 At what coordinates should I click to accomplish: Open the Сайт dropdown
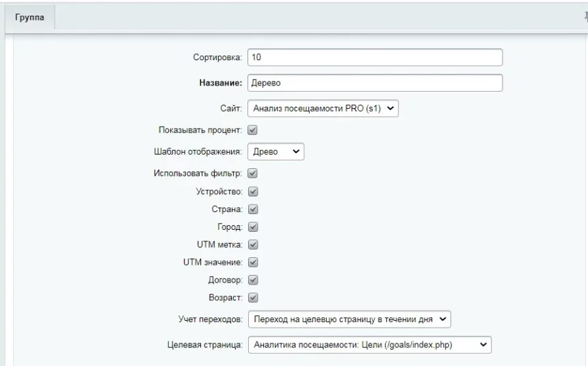click(x=323, y=107)
